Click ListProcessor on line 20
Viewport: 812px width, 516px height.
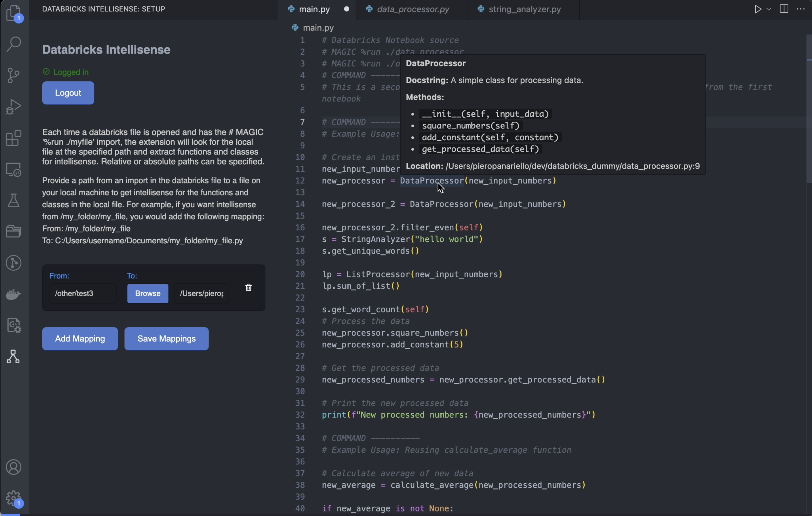click(x=378, y=274)
